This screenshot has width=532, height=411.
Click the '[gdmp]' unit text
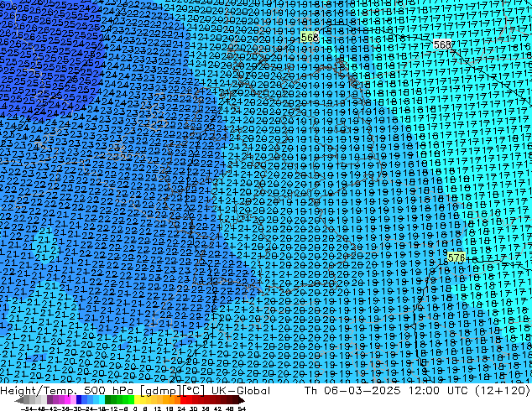point(159,391)
